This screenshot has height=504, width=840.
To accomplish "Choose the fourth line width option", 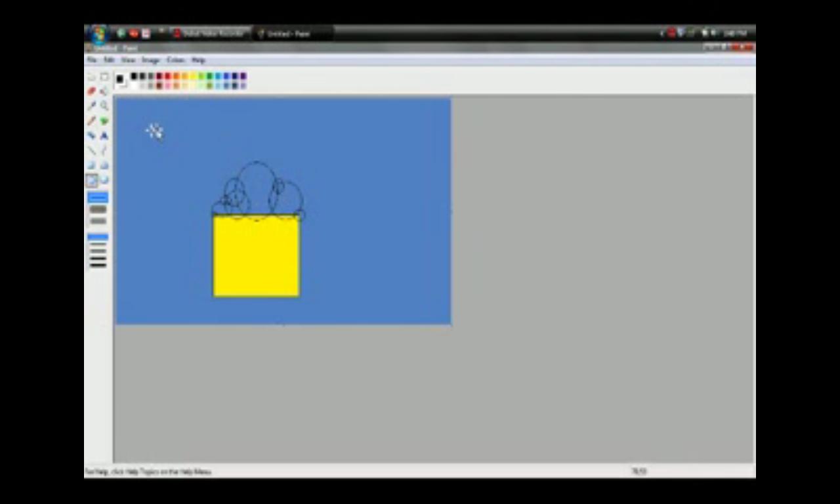I will click(98, 259).
